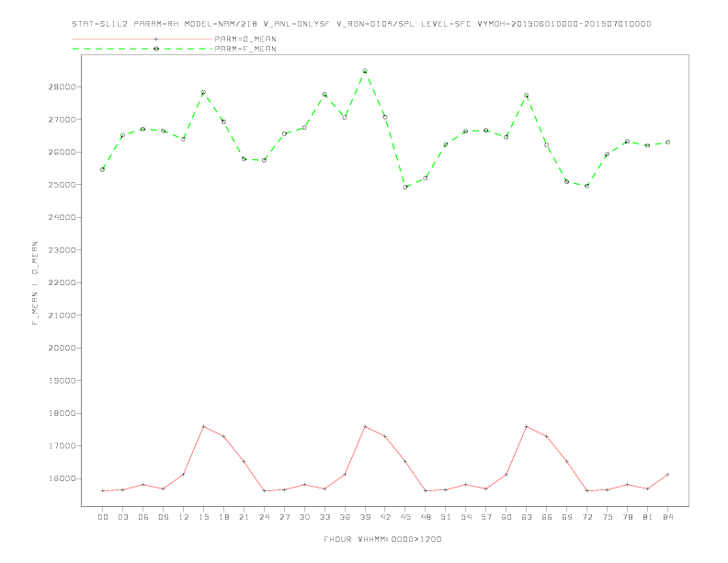
Task: Click the green dashed F_MEAN legend line sample
Action: tap(142, 49)
